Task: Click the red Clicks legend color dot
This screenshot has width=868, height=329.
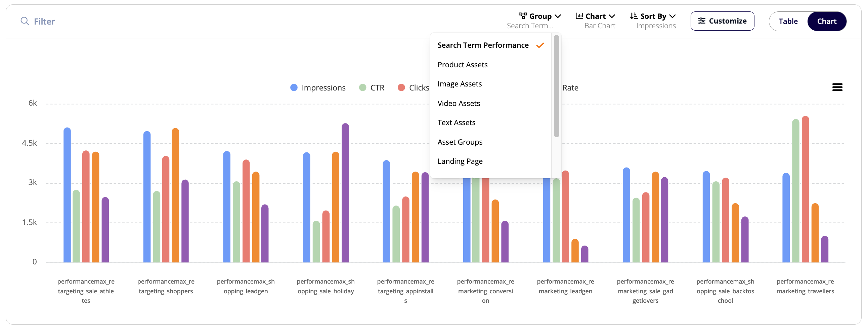Action: point(401,88)
